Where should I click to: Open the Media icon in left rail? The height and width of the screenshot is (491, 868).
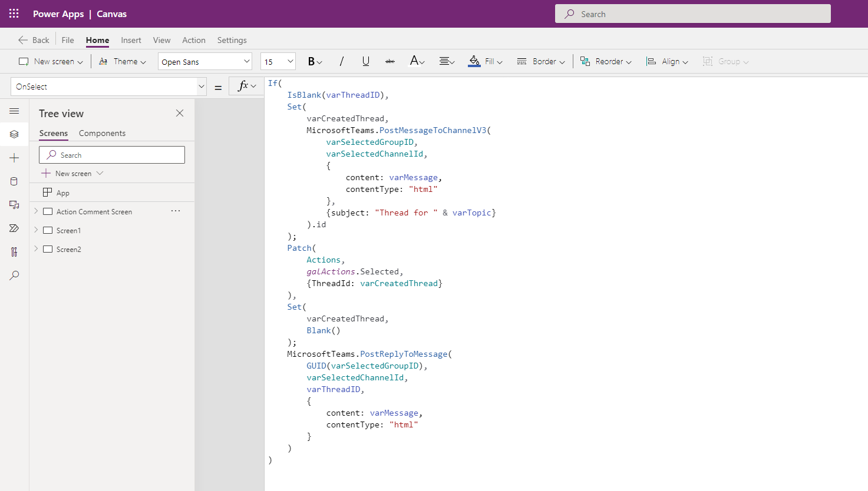coord(14,205)
